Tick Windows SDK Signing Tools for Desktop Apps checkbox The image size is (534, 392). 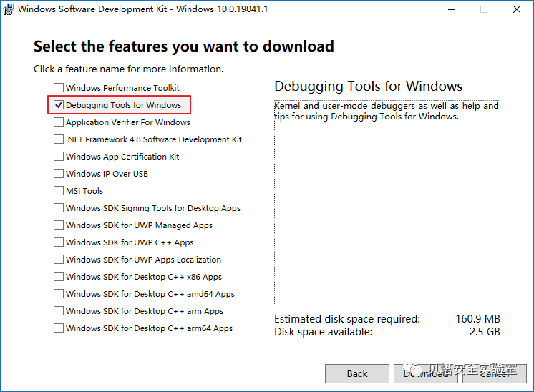coord(59,208)
